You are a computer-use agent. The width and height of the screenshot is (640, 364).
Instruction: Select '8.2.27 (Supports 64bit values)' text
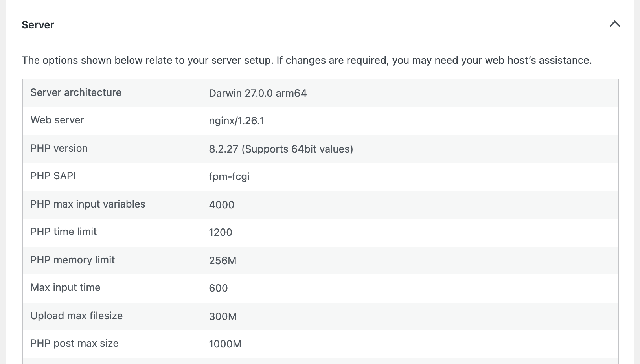(281, 149)
